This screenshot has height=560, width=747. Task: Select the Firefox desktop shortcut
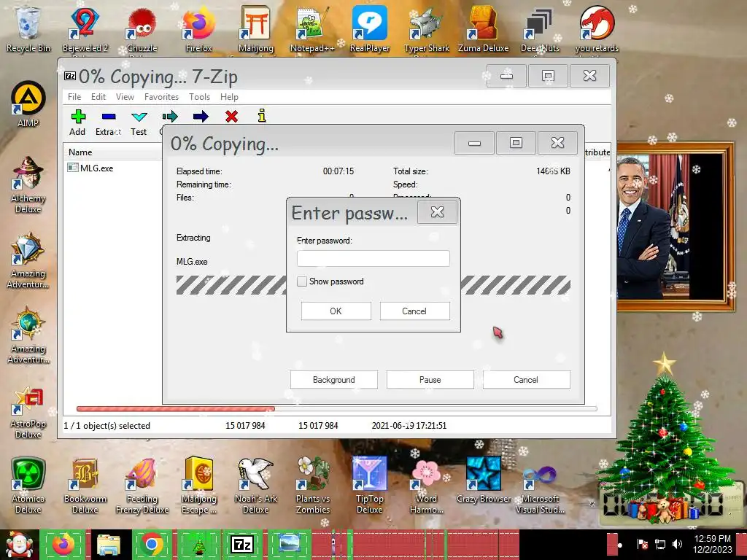198,28
